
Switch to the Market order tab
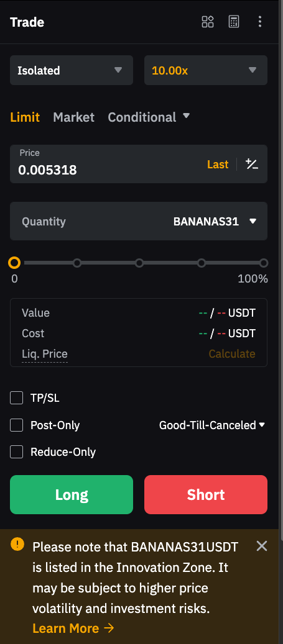pos(73,117)
